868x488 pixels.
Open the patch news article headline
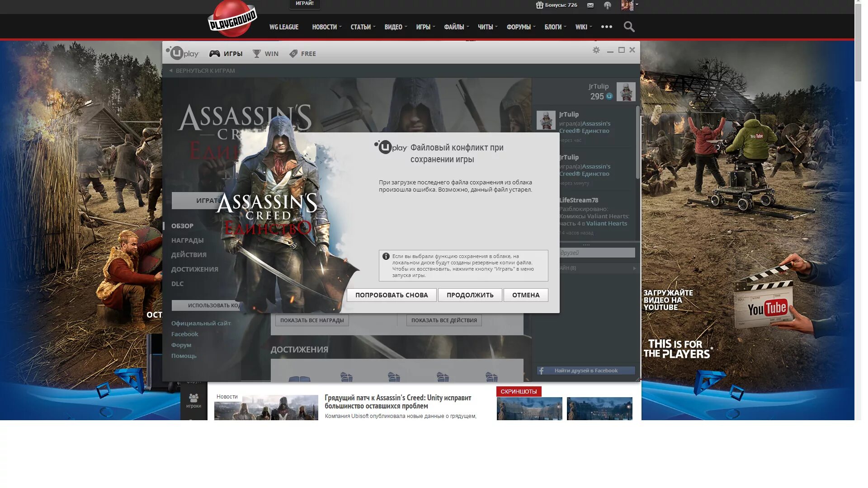(x=398, y=402)
